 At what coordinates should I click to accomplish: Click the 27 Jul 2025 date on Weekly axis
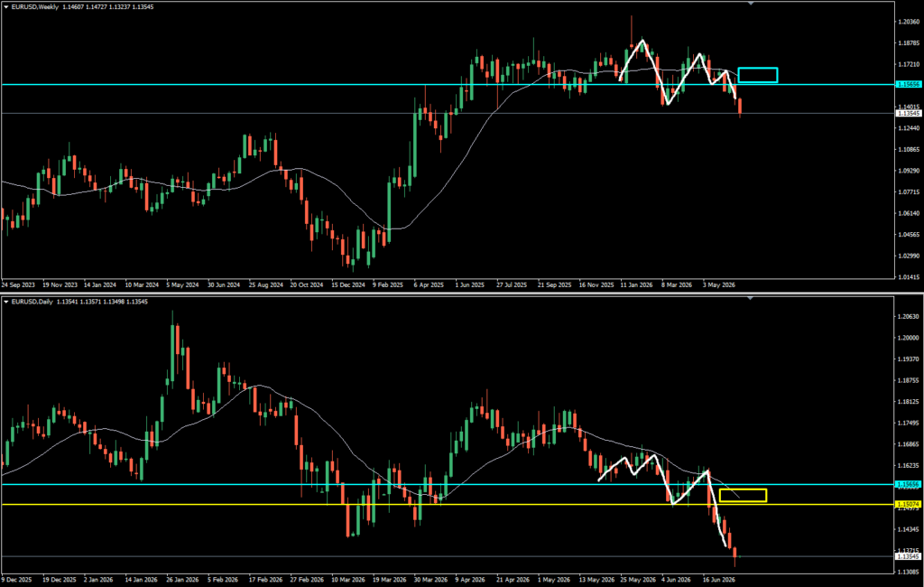[512, 285]
